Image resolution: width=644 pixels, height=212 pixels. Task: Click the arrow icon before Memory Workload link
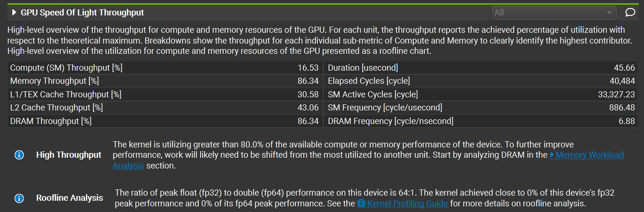[552, 155]
